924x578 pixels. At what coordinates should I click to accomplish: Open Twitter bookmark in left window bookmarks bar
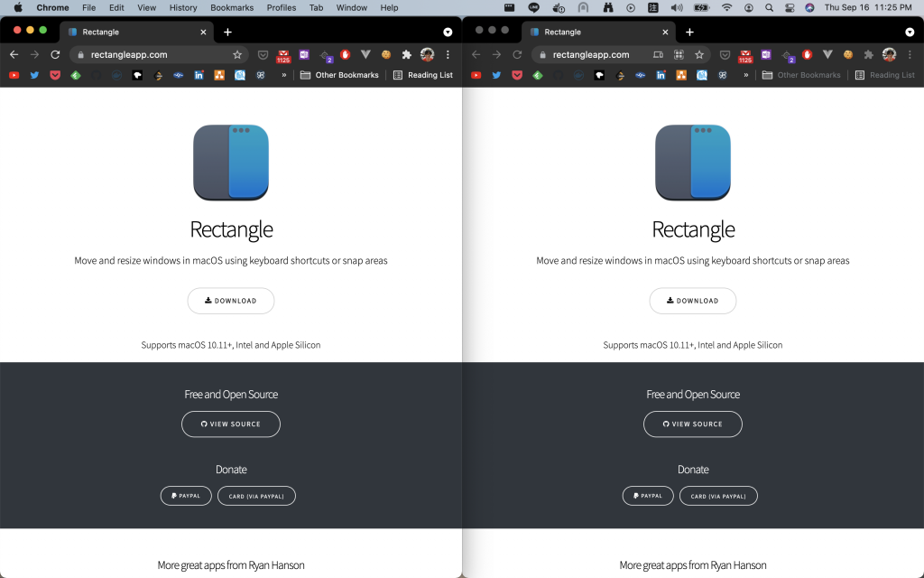pyautogui.click(x=35, y=75)
